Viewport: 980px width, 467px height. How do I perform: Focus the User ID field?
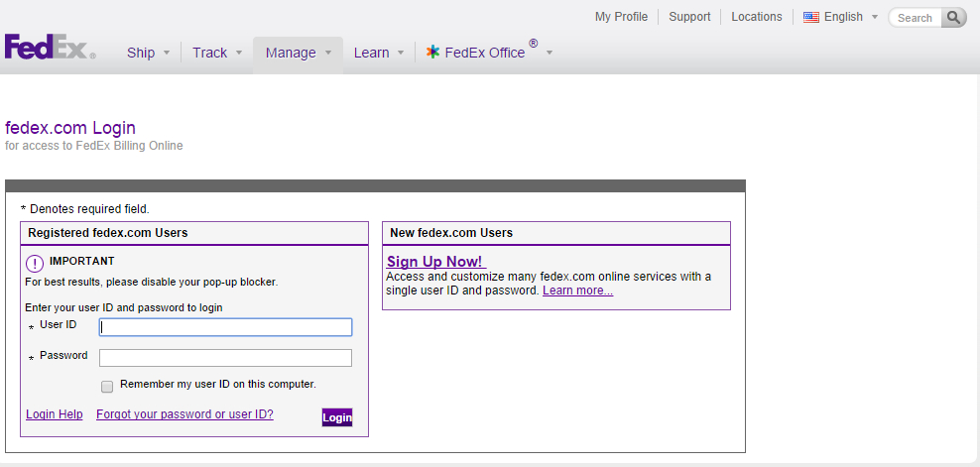[225, 327]
